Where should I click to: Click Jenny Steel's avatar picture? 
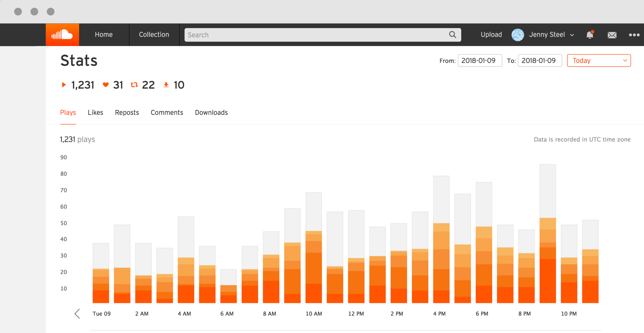[518, 35]
